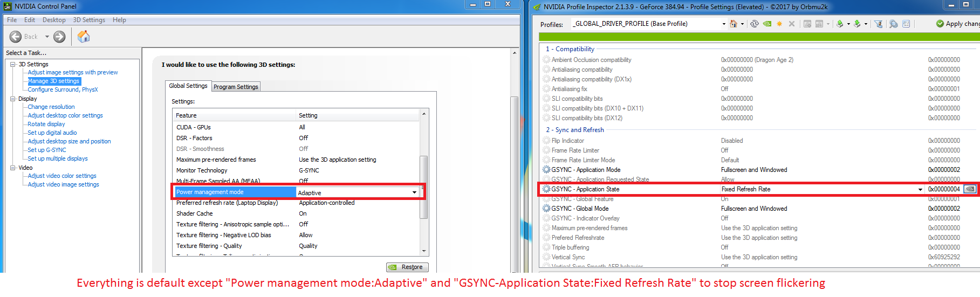Open the Back history dropdown arrow
Image resolution: width=980 pixels, height=297 pixels.
47,37
